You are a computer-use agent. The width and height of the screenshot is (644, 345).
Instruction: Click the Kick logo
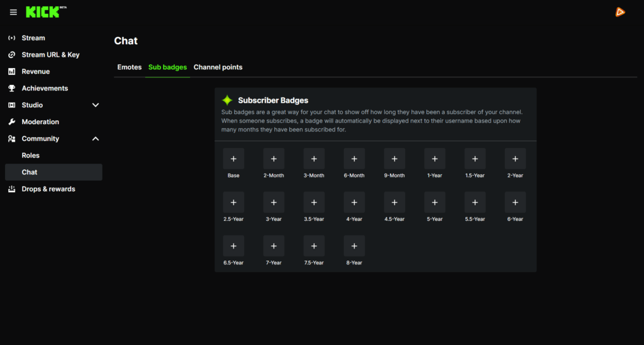pos(43,12)
